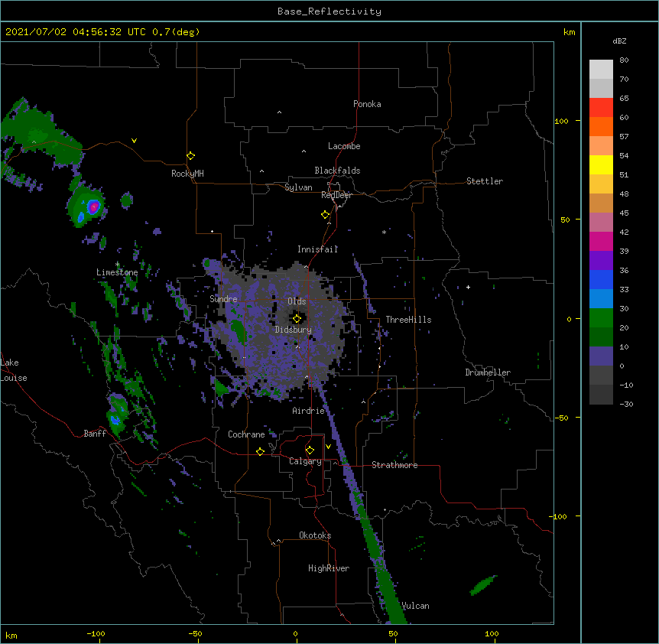Click the white asterisk marker above Limestone
The height and width of the screenshot is (644, 659).
(118, 265)
